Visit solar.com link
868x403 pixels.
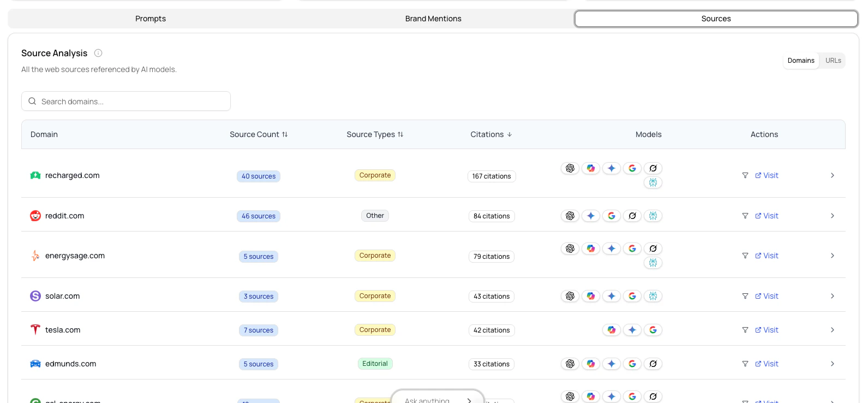point(767,296)
